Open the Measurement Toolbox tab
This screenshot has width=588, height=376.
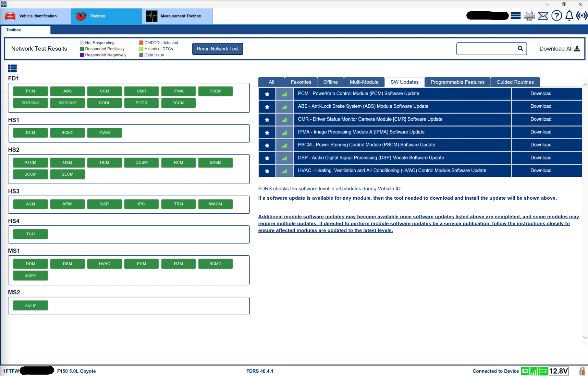177,16
